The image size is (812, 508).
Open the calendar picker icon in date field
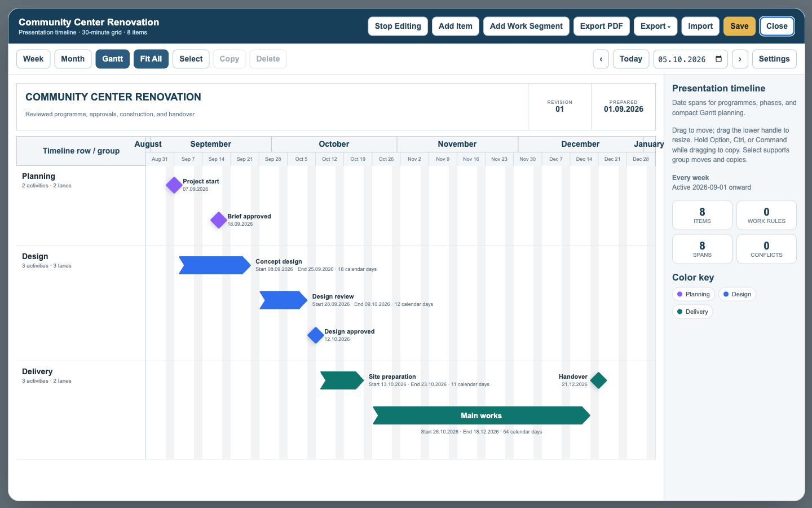coord(718,59)
